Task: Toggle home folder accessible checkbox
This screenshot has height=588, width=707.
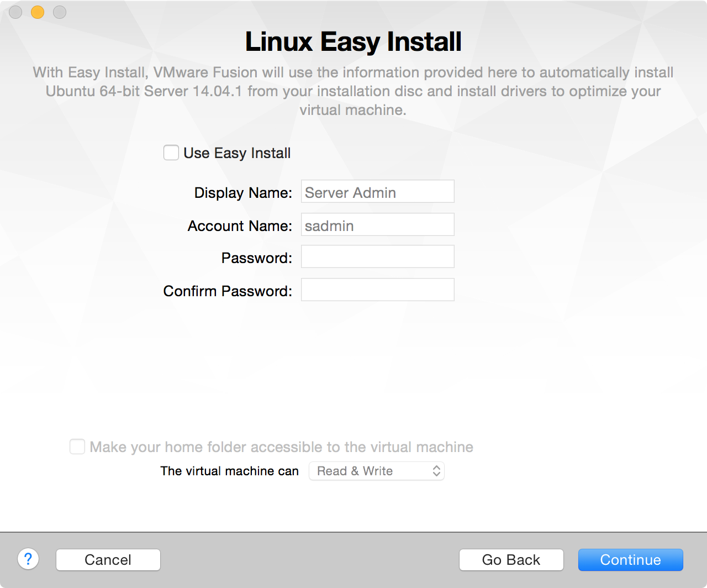Action: pos(77,447)
